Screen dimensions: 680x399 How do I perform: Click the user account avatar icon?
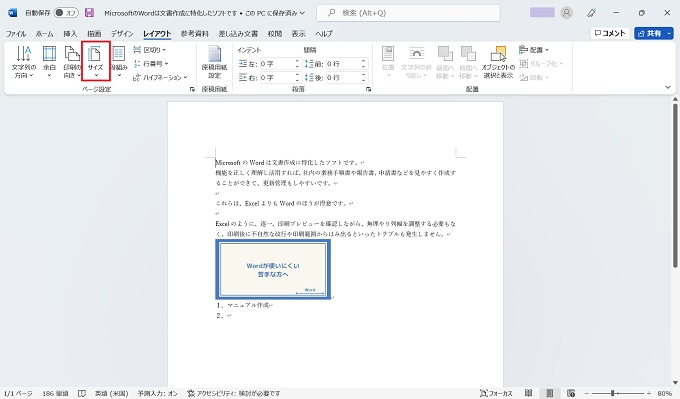pos(566,13)
